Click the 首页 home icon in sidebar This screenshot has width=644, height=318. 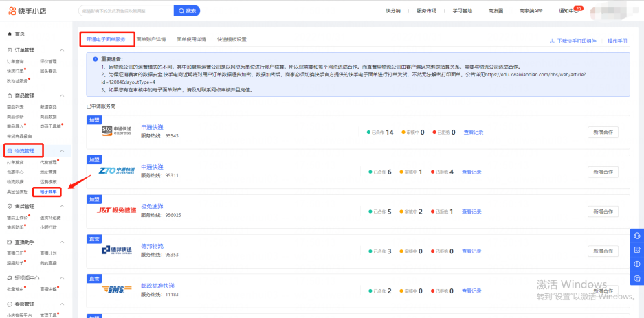pos(9,34)
